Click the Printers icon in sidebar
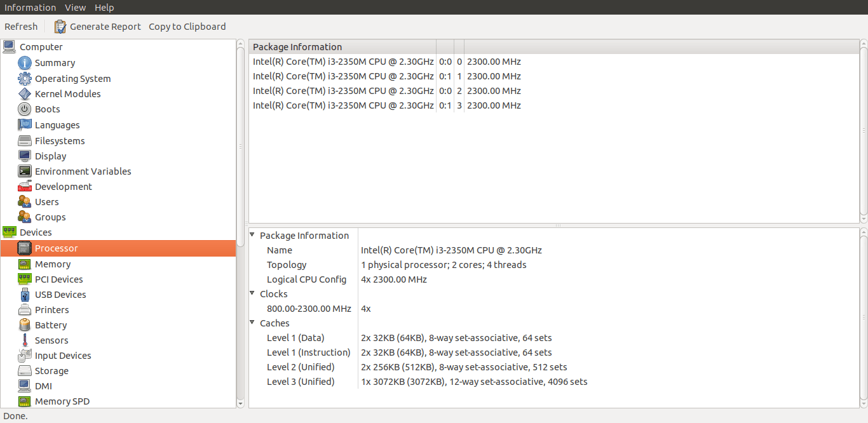This screenshot has height=423, width=868. click(25, 310)
